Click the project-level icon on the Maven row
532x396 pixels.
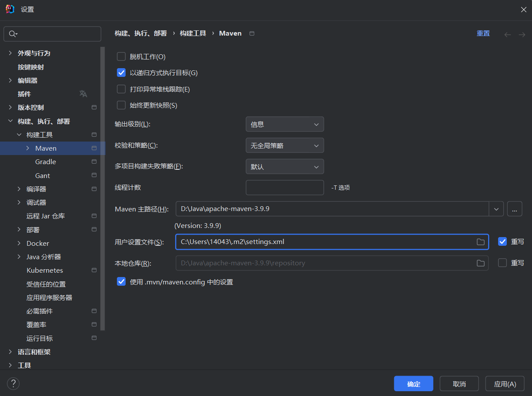tap(94, 148)
